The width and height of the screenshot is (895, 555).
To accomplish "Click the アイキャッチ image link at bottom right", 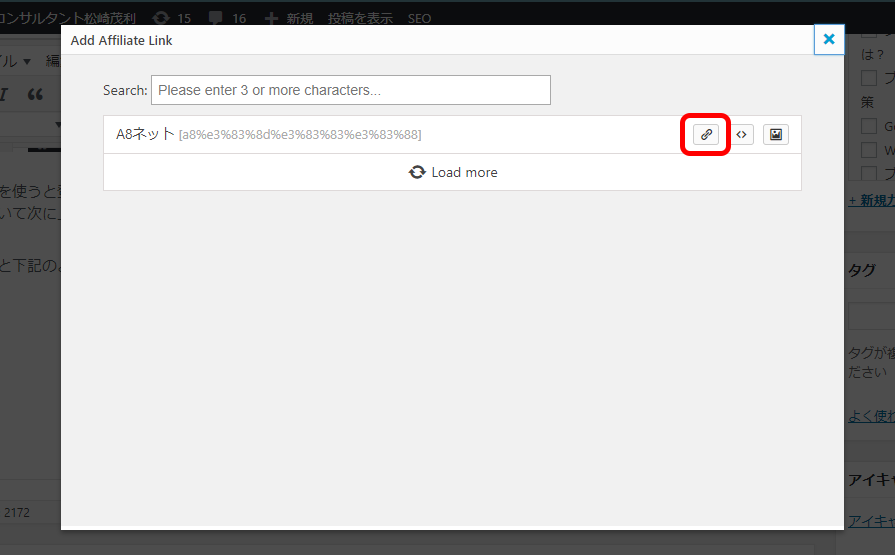I will pos(871,521).
